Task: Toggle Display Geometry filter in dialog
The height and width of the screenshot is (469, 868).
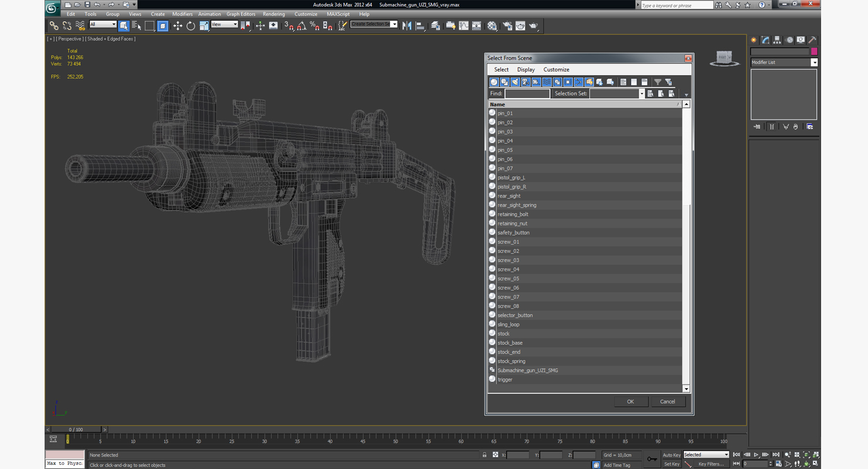Action: tap(494, 82)
